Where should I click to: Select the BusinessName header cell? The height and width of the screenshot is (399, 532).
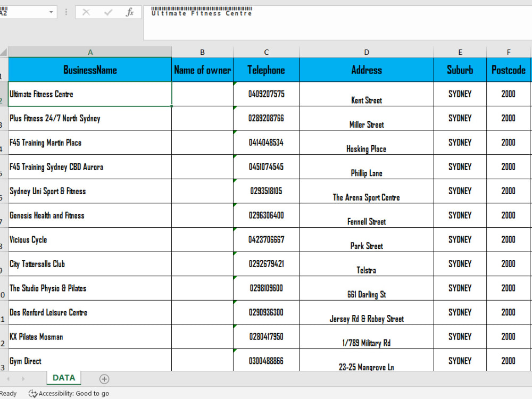coord(90,70)
